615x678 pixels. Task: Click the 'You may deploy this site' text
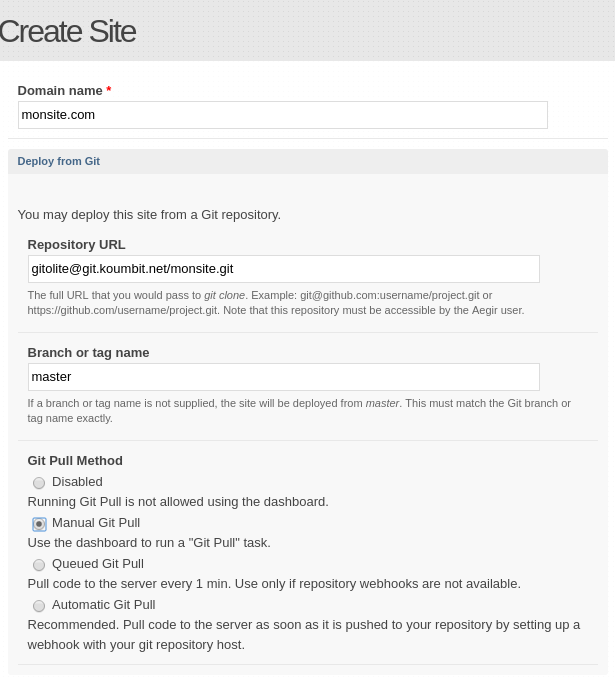pos(149,215)
